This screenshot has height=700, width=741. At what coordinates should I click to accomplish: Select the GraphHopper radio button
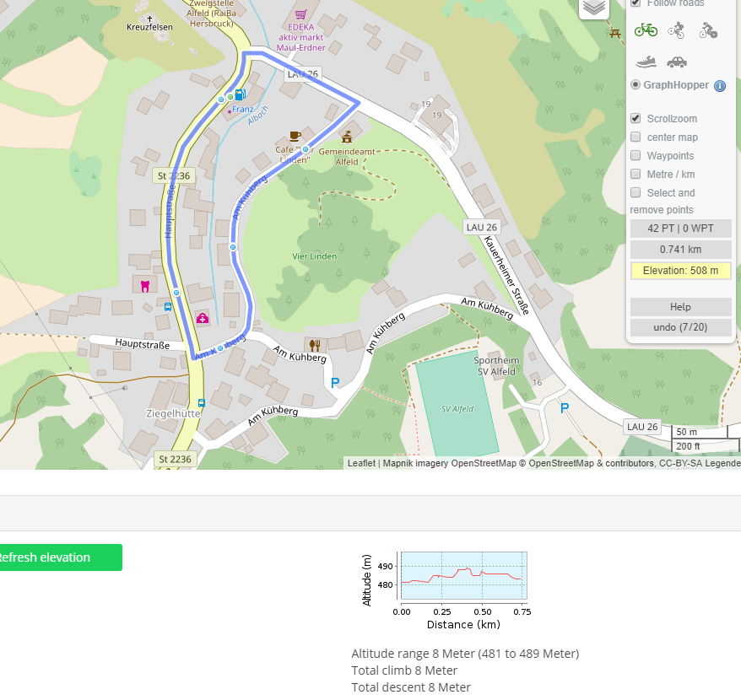click(x=636, y=85)
